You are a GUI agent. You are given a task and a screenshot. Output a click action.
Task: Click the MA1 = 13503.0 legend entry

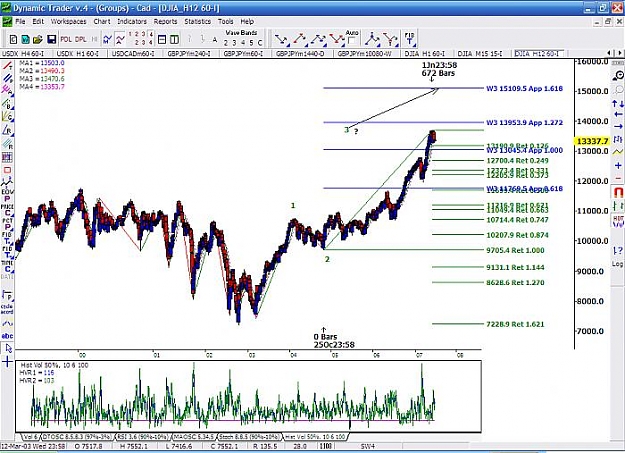tap(42, 63)
